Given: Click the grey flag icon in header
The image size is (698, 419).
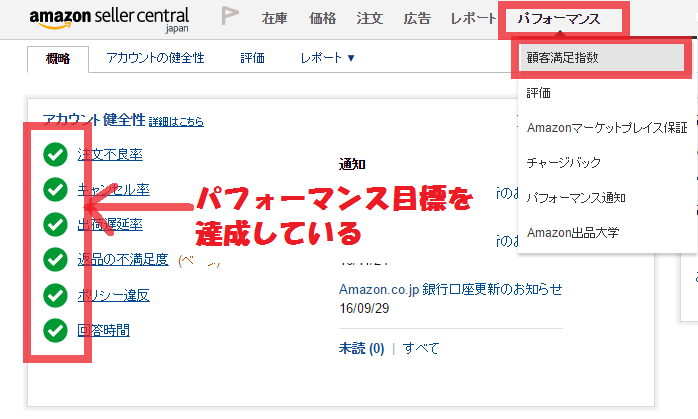Looking at the screenshot, I should coord(230,16).
